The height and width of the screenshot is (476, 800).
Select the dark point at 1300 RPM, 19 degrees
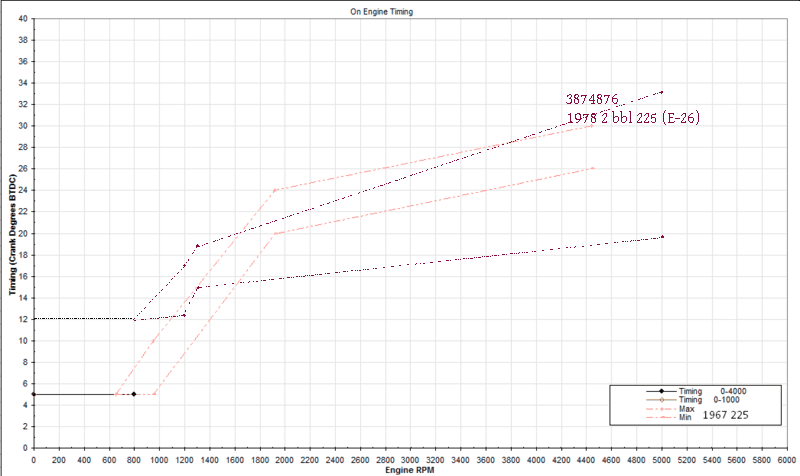tap(198, 246)
